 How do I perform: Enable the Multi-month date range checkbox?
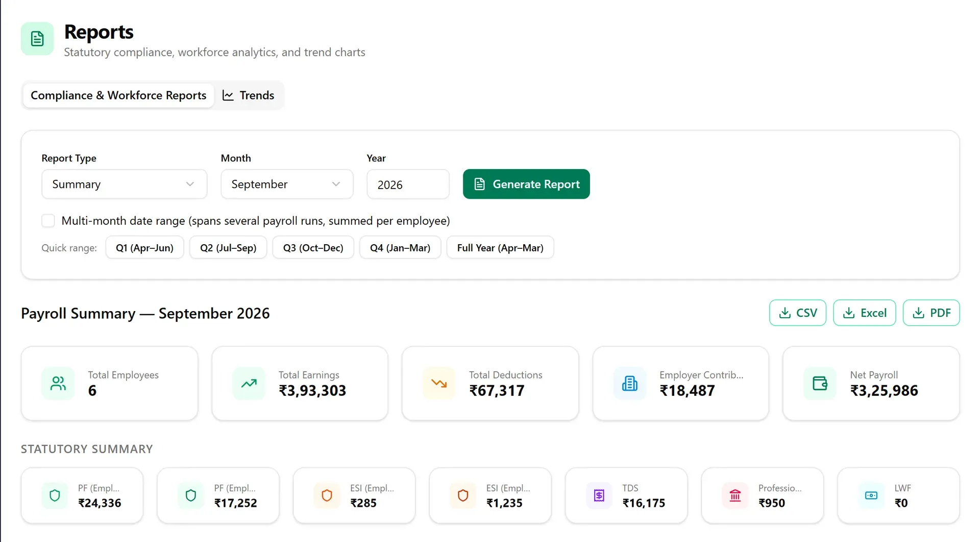click(48, 221)
